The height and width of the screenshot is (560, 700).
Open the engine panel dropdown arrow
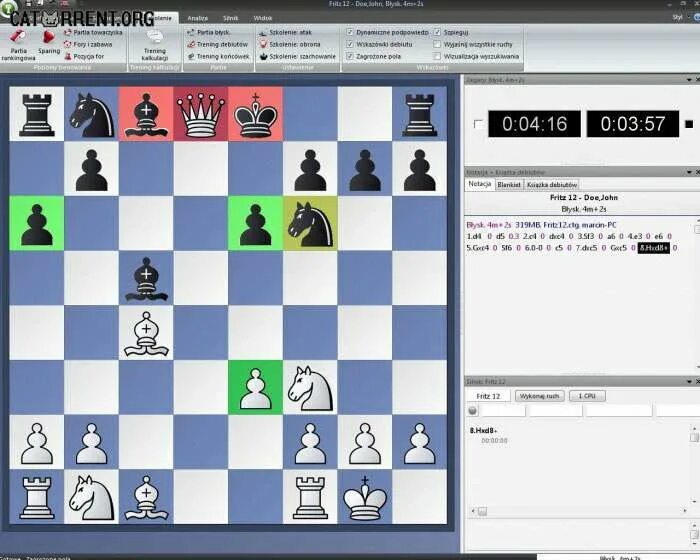(689, 381)
